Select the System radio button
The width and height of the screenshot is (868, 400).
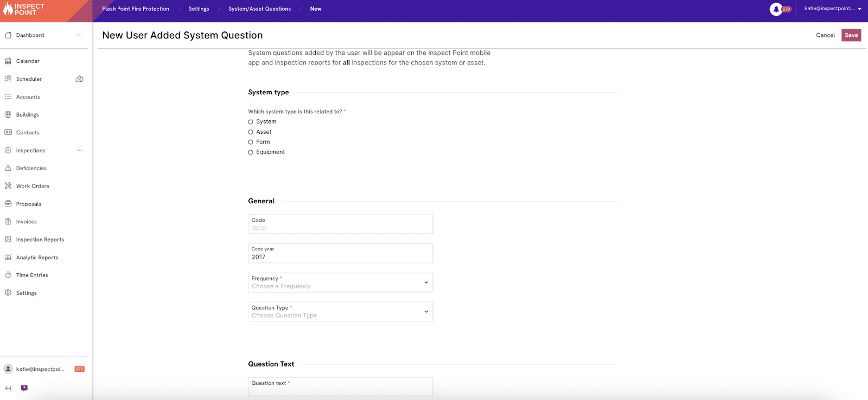[x=251, y=122]
